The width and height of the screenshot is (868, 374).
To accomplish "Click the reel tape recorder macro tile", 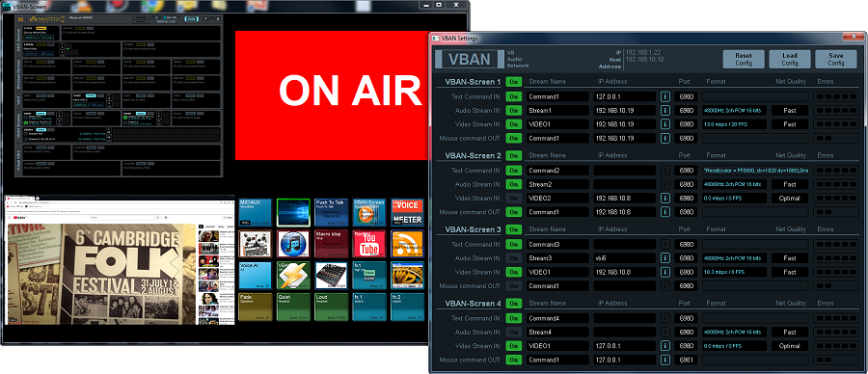I will [255, 244].
